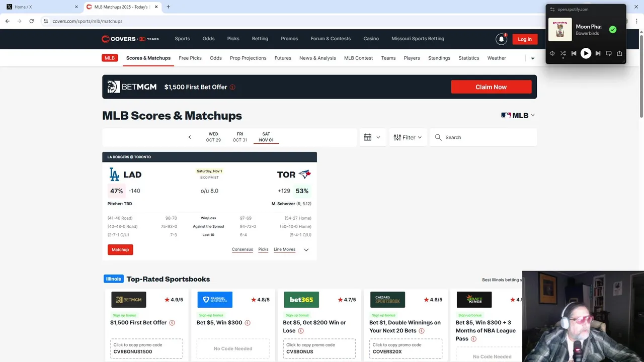Expand the sub-navigation overflow arrow
The height and width of the screenshot is (362, 644).
click(533, 58)
